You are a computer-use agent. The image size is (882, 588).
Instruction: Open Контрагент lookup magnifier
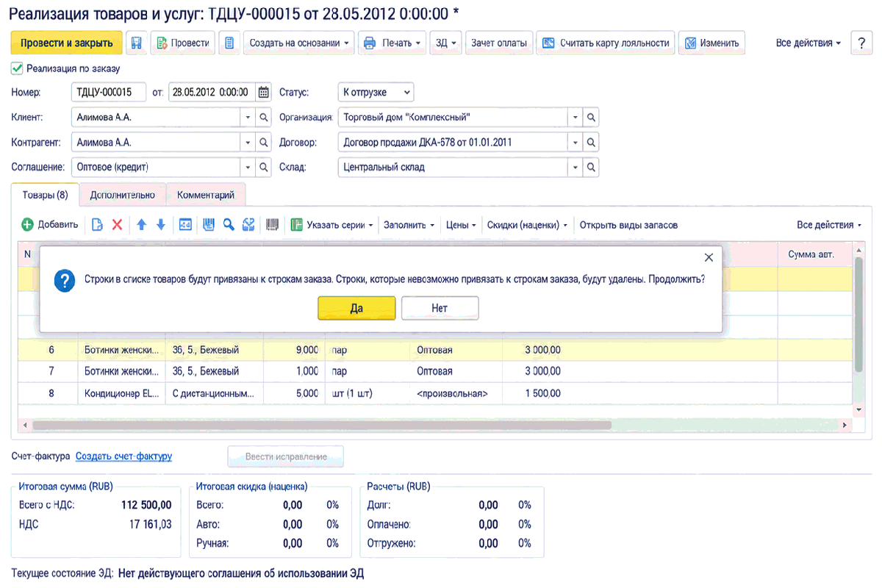click(263, 143)
